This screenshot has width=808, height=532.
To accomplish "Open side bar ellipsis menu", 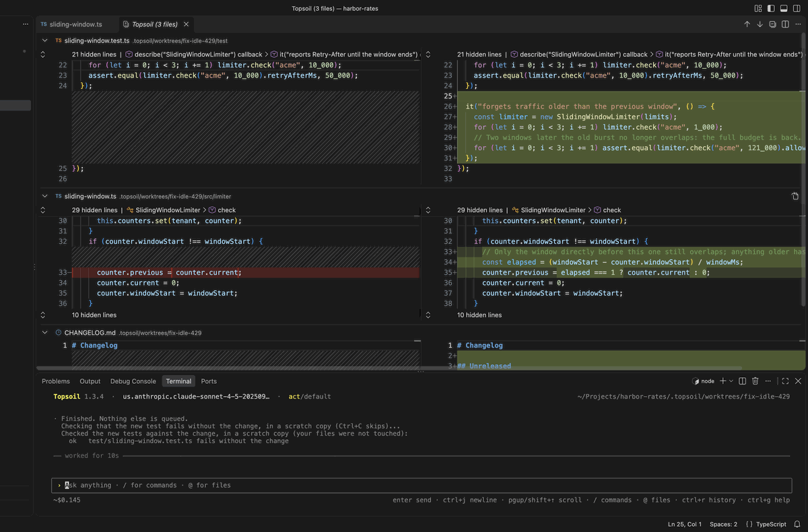I will (26, 24).
